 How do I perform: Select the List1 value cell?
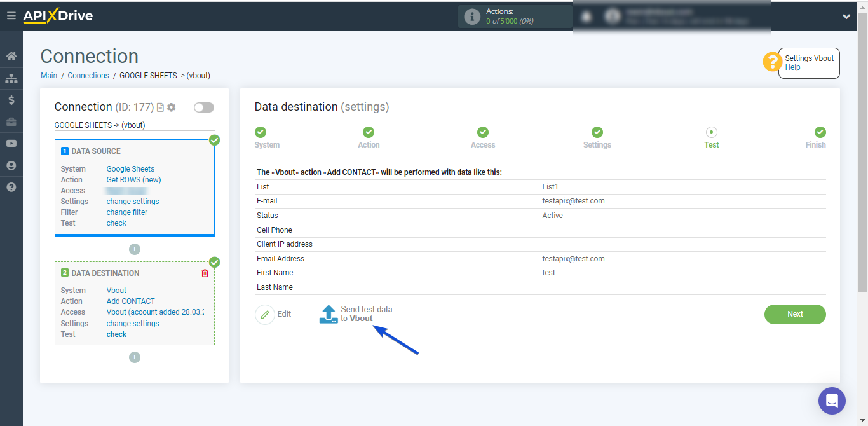(550, 187)
